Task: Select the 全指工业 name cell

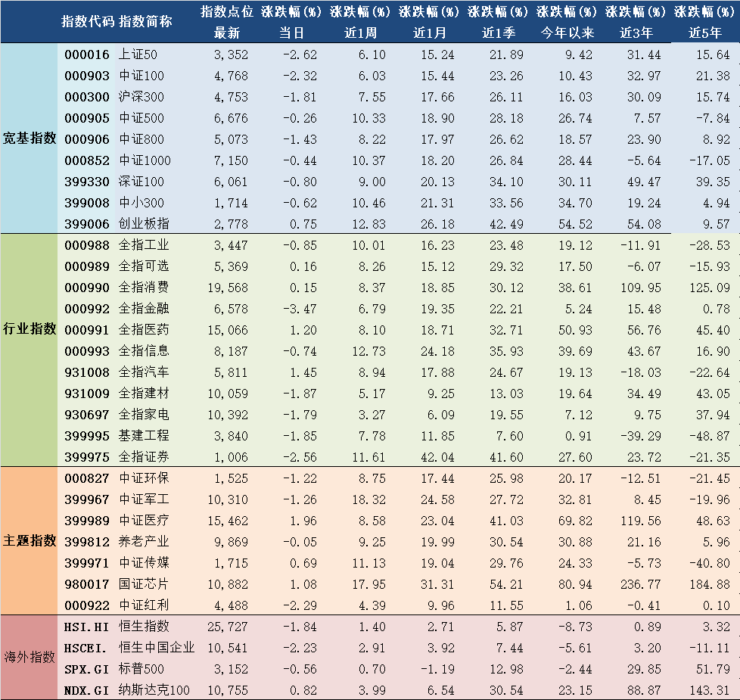Action: 144,245
